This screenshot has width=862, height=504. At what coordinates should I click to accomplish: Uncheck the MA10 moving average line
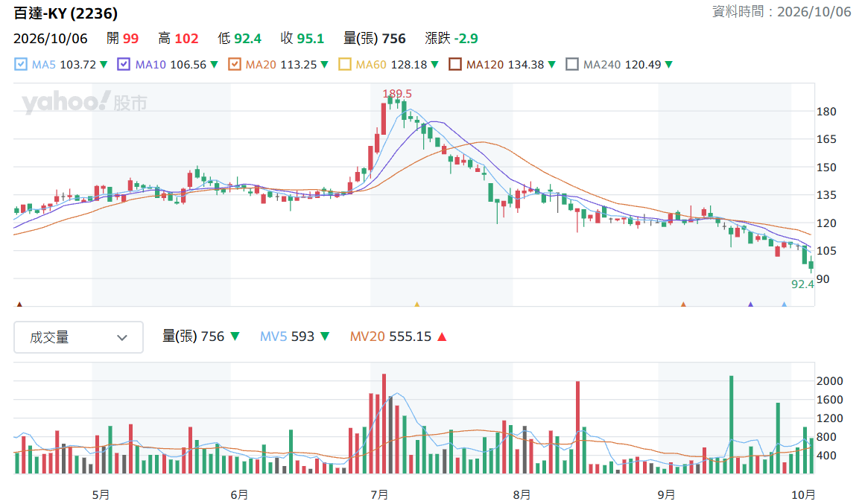(124, 64)
